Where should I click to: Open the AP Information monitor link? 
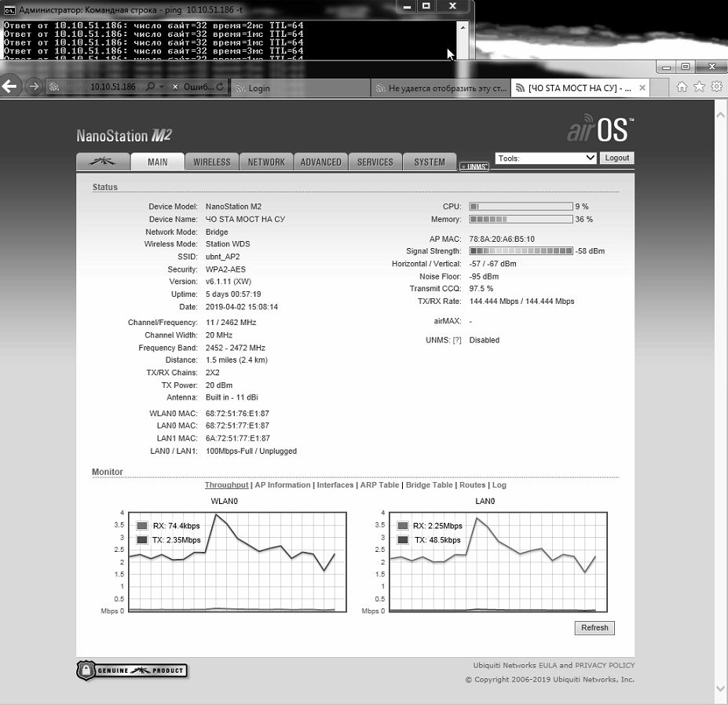282,484
